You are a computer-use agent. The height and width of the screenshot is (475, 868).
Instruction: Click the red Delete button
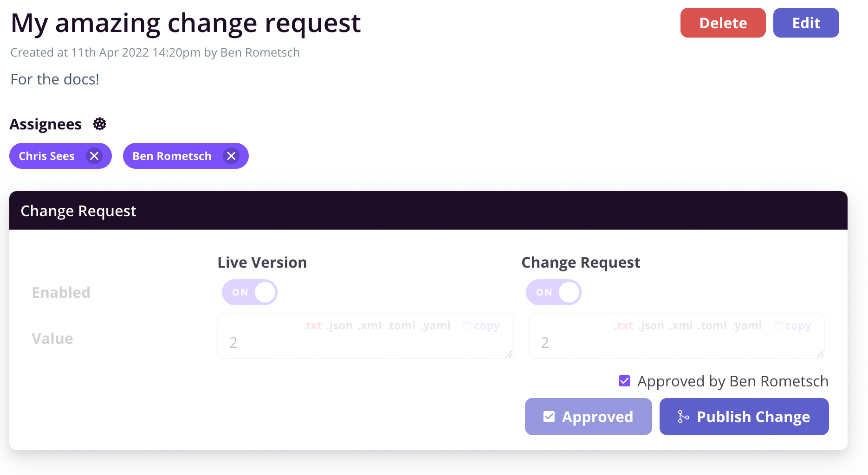click(723, 23)
